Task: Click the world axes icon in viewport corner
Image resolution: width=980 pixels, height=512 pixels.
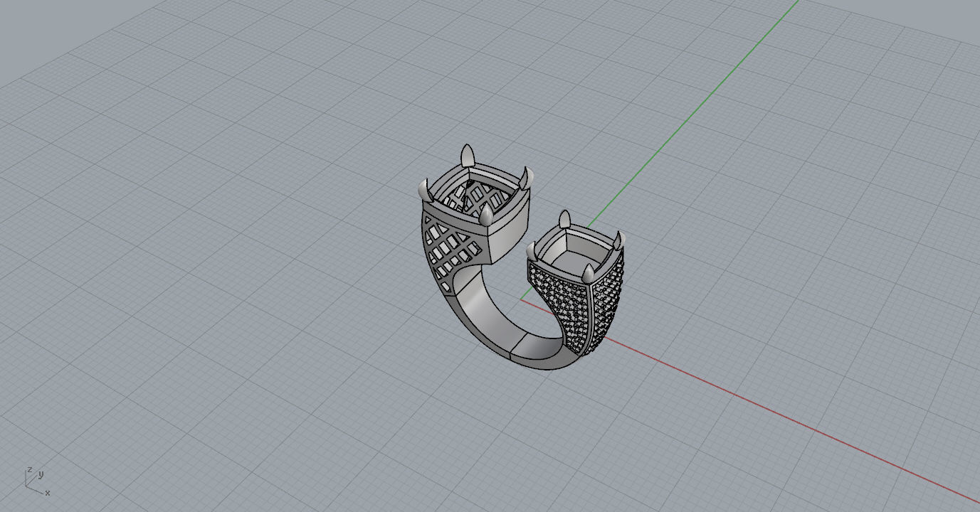Action: coord(37,481)
